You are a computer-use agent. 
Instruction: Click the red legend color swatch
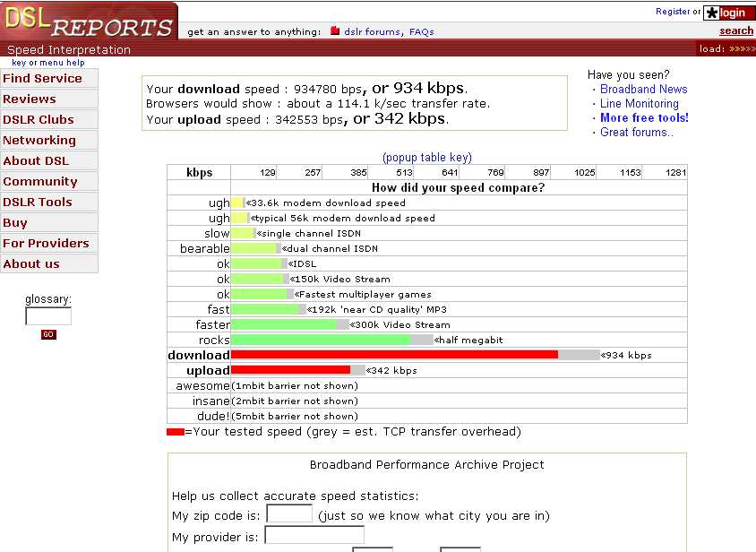coord(176,432)
